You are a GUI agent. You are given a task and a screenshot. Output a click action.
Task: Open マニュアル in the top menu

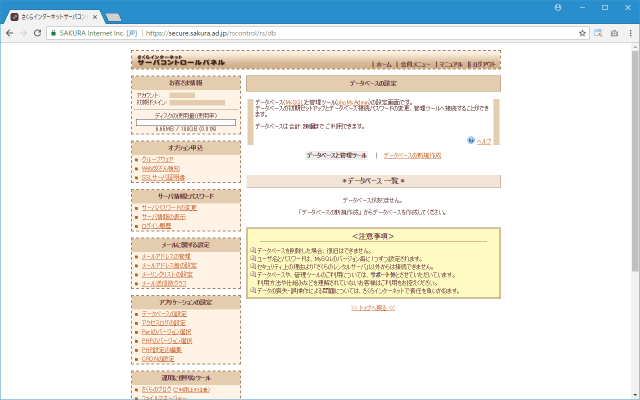click(451, 64)
